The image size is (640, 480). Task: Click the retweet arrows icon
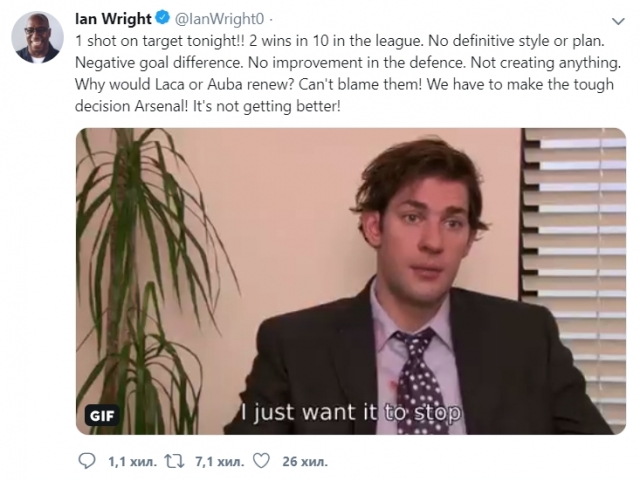click(x=174, y=461)
